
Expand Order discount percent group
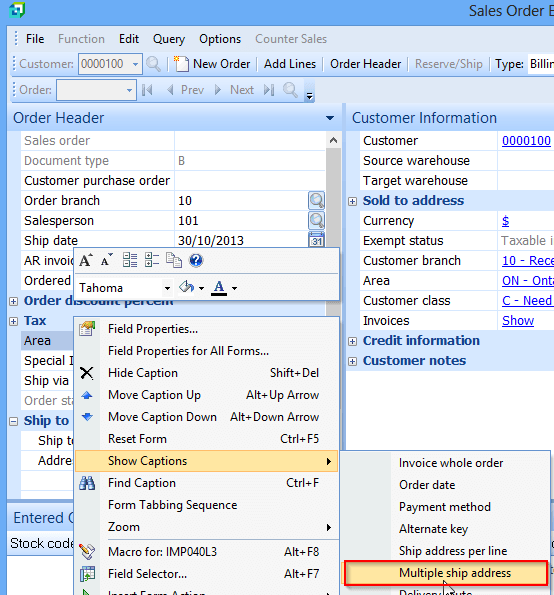(14, 301)
